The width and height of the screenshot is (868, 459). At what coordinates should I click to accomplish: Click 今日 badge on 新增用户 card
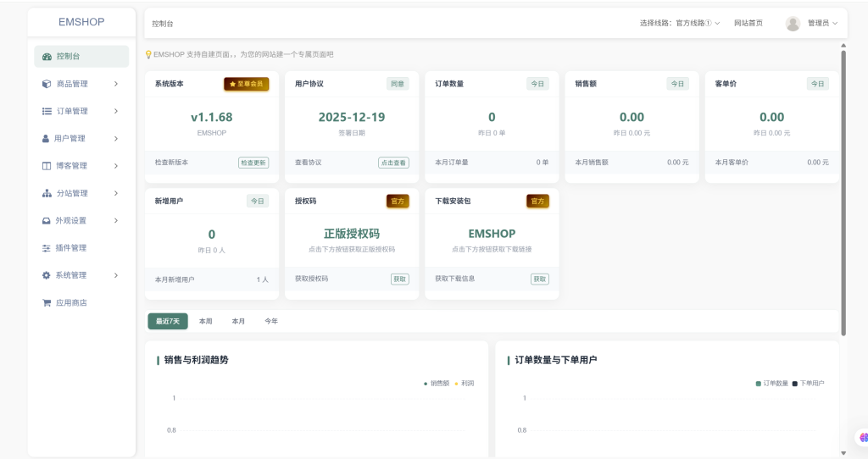click(x=258, y=202)
